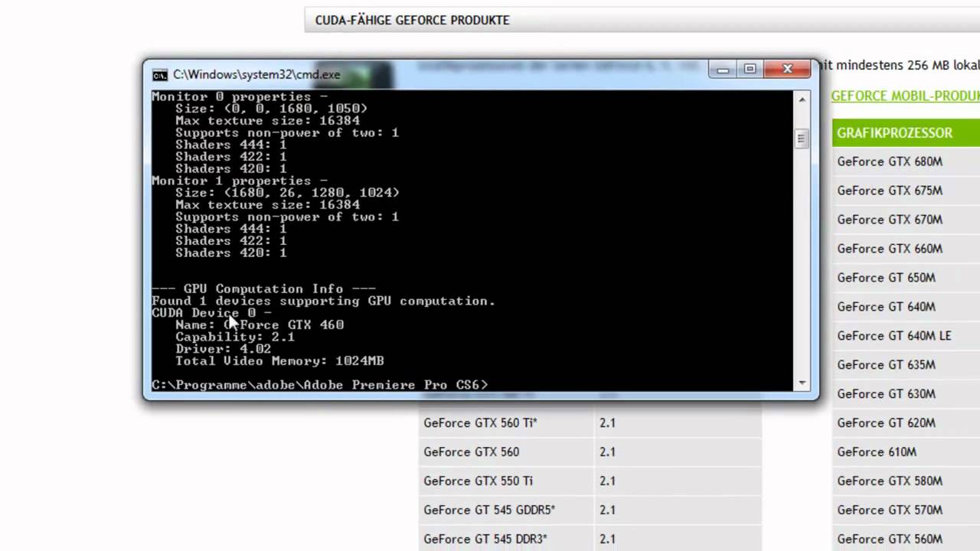Select GeForce GTX 560M row
Screen dimensions: 980x551
click(x=906, y=540)
